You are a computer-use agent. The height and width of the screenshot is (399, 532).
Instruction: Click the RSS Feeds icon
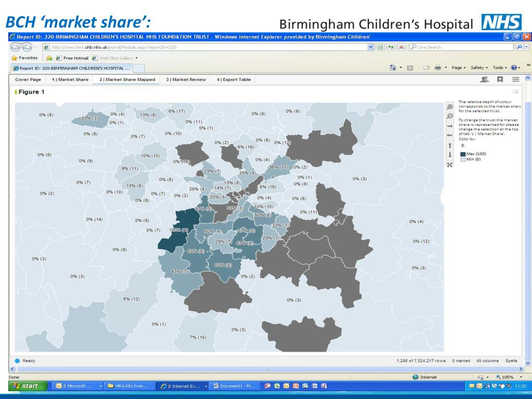tap(410, 68)
